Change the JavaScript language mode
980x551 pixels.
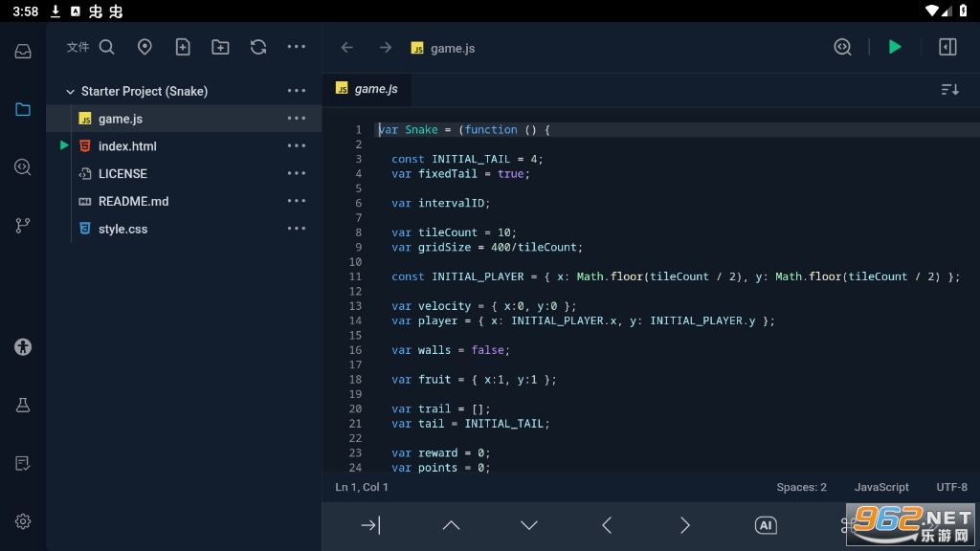(881, 487)
